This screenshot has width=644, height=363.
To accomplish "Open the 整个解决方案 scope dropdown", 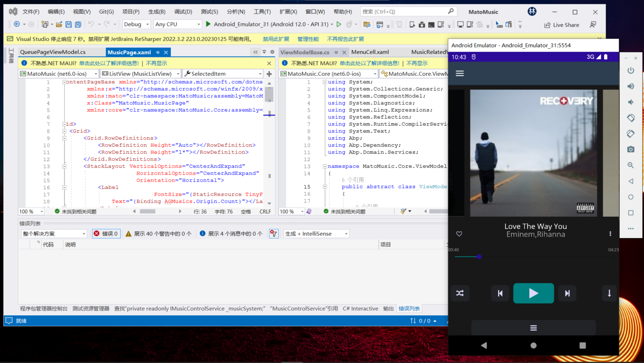I will coord(54,234).
